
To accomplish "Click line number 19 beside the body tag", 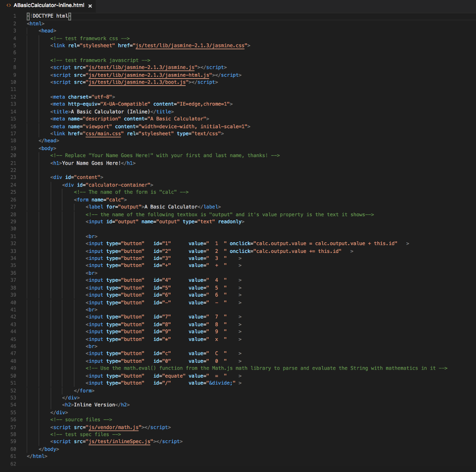I will [x=13, y=148].
